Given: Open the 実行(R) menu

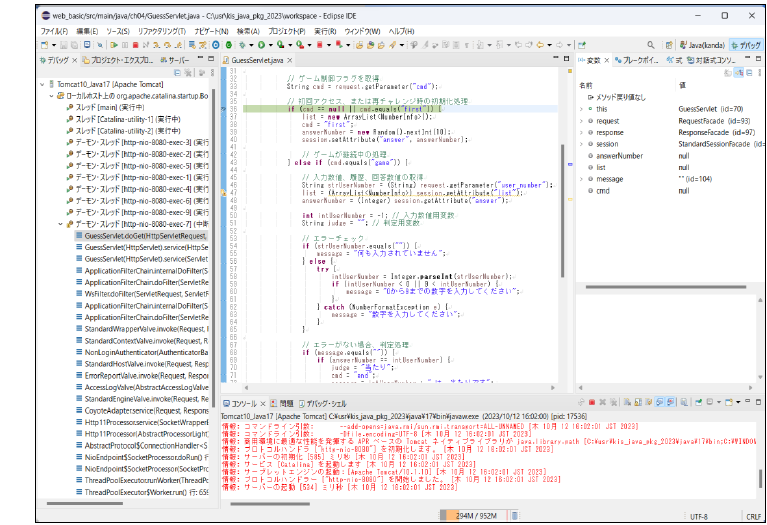Looking at the screenshot, I should [x=324, y=31].
